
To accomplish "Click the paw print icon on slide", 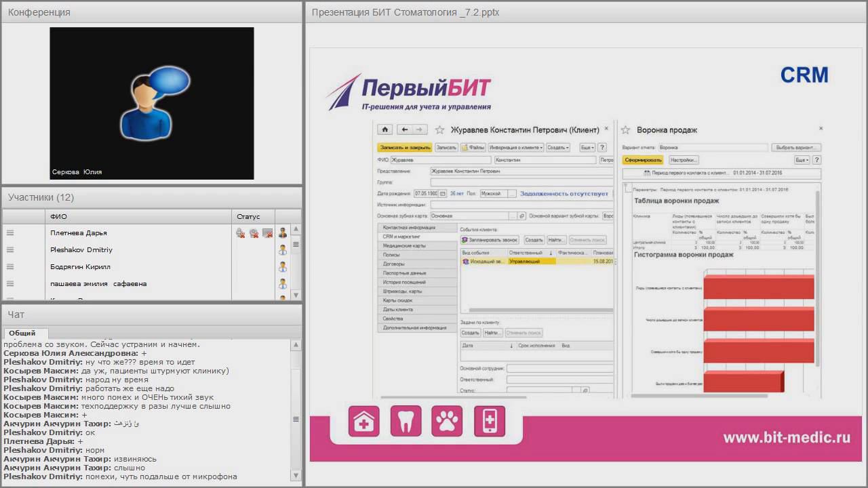I will pyautogui.click(x=448, y=421).
